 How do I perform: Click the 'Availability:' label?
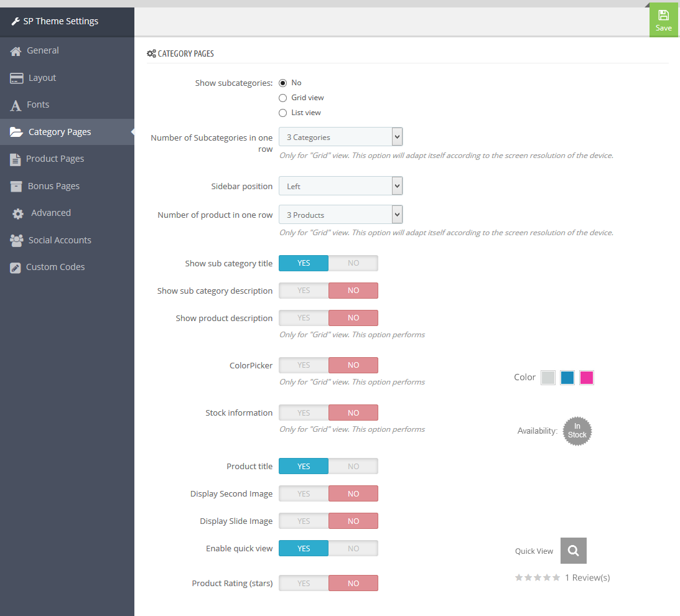(538, 431)
